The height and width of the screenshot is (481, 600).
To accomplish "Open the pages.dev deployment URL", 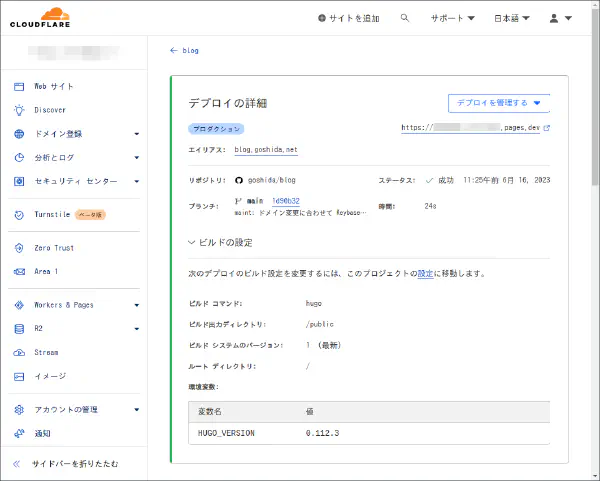I will point(471,128).
